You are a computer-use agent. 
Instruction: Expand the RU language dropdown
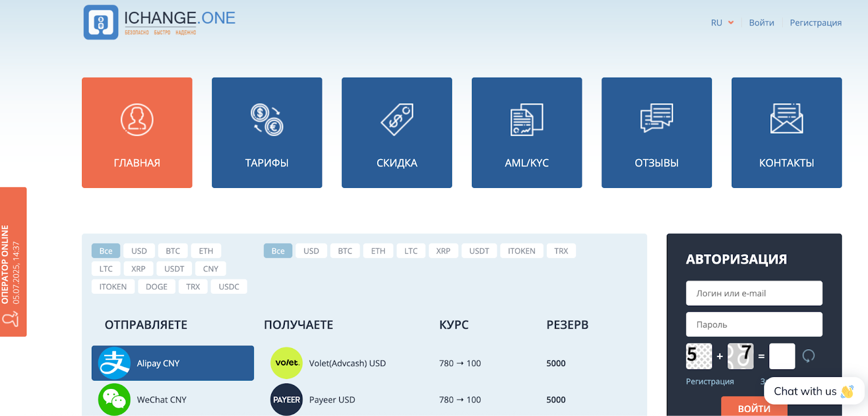723,23
